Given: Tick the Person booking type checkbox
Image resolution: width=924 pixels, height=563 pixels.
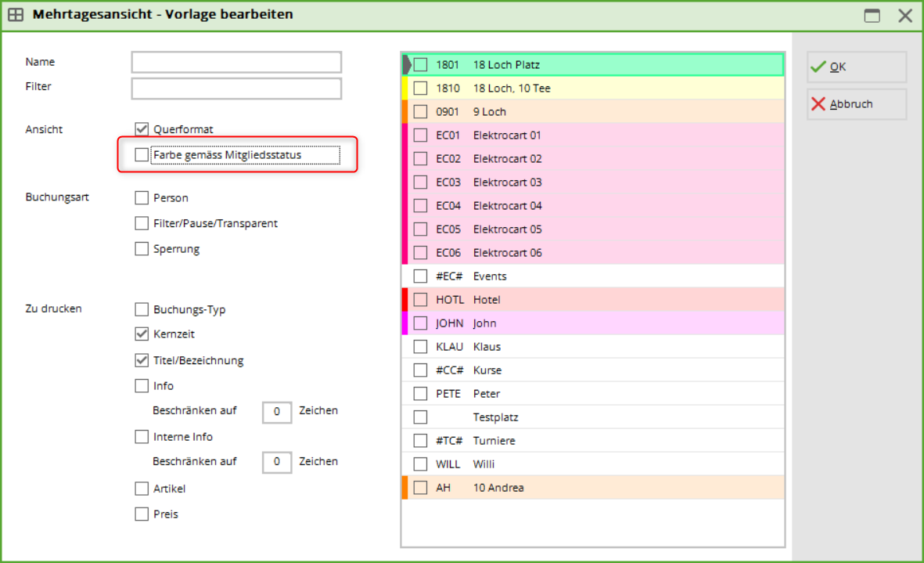Looking at the screenshot, I should coord(142,198).
